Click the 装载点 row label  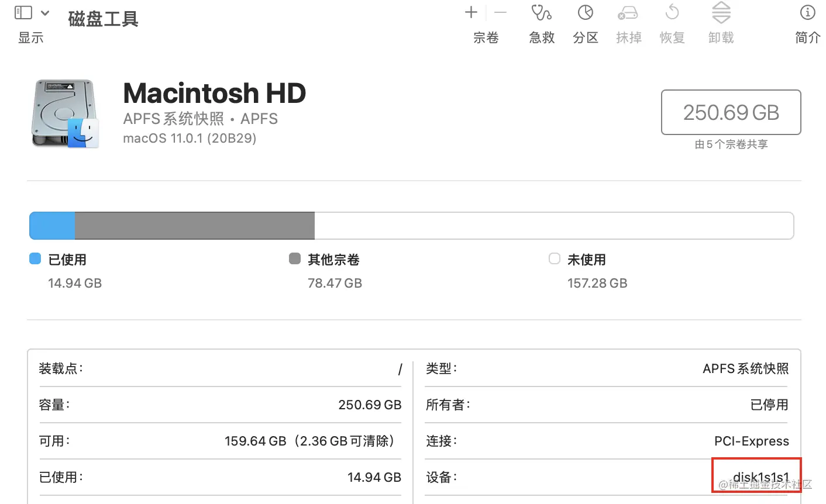pyautogui.click(x=61, y=368)
